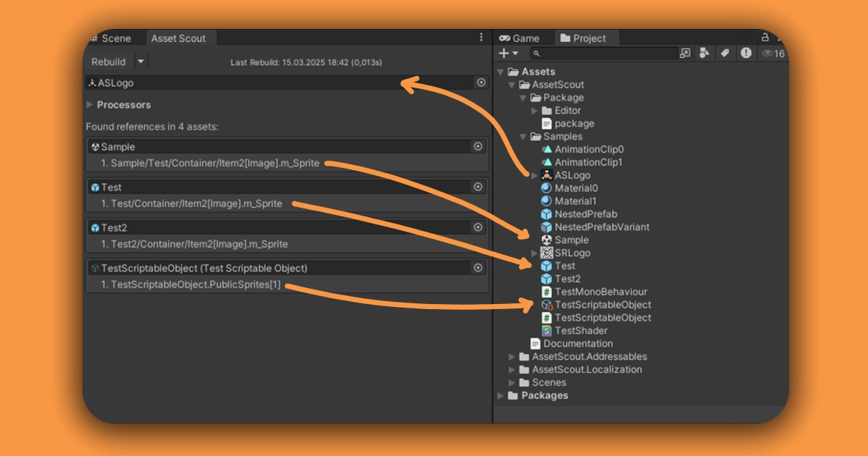Click the AnimationClip1 icon
Image resolution: width=868 pixels, height=456 pixels.
click(x=547, y=162)
